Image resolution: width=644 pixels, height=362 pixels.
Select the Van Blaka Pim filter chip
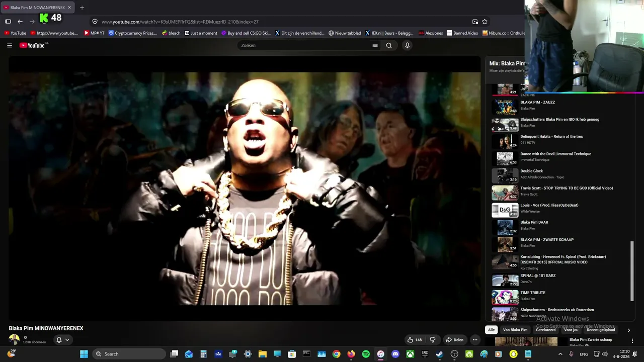[515, 330]
